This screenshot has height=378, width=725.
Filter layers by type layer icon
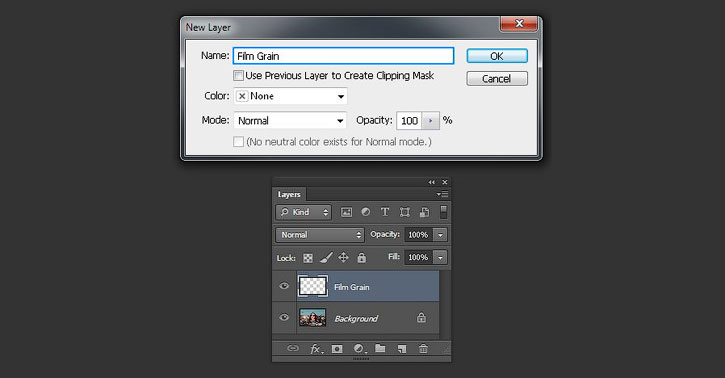pyautogui.click(x=385, y=212)
